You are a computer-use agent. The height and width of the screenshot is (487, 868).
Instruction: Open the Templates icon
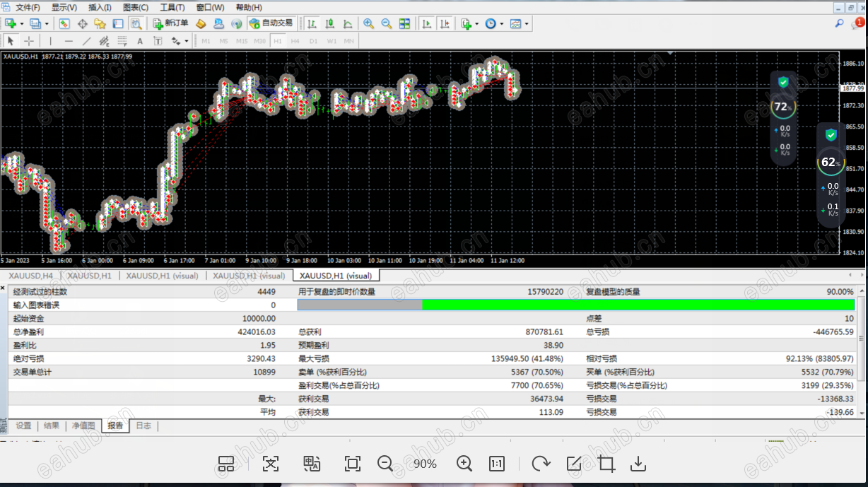pos(515,23)
